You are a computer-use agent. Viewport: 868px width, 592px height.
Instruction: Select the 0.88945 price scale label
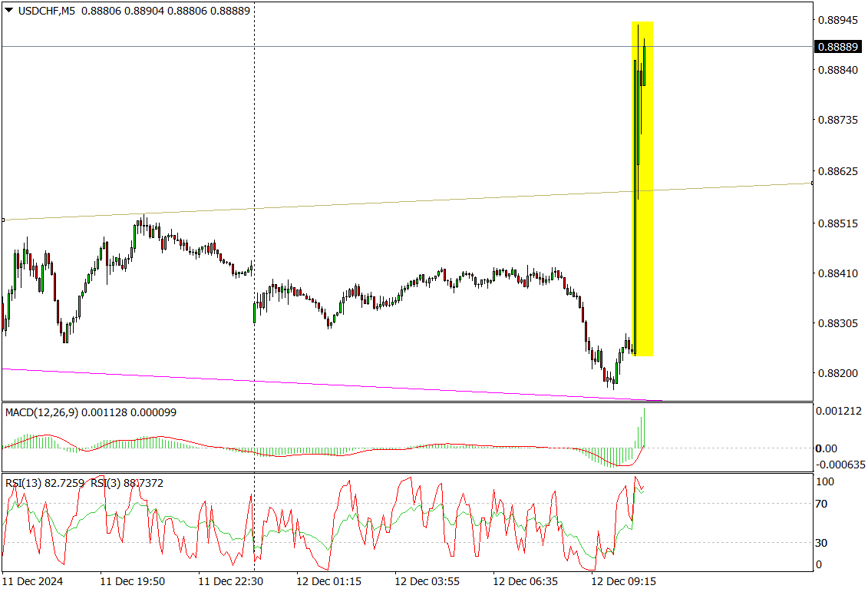click(x=838, y=21)
